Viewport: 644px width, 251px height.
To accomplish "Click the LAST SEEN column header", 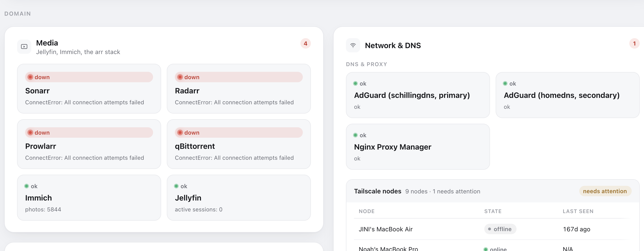I will (x=578, y=211).
